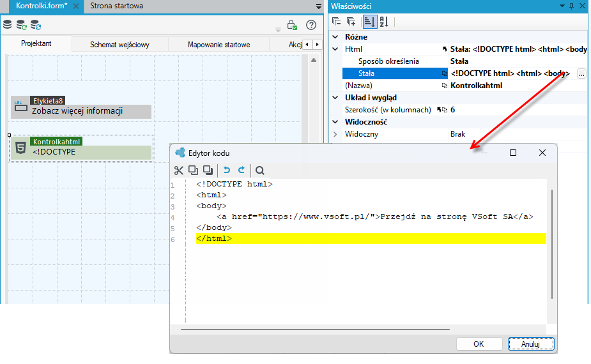Click the <!DOCTYPE html> code line
591x364 pixels.
(234, 185)
